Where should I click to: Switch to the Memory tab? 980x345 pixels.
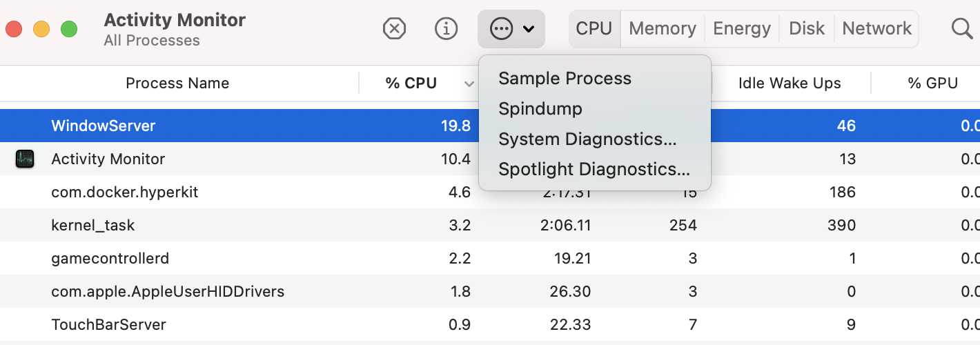662,29
